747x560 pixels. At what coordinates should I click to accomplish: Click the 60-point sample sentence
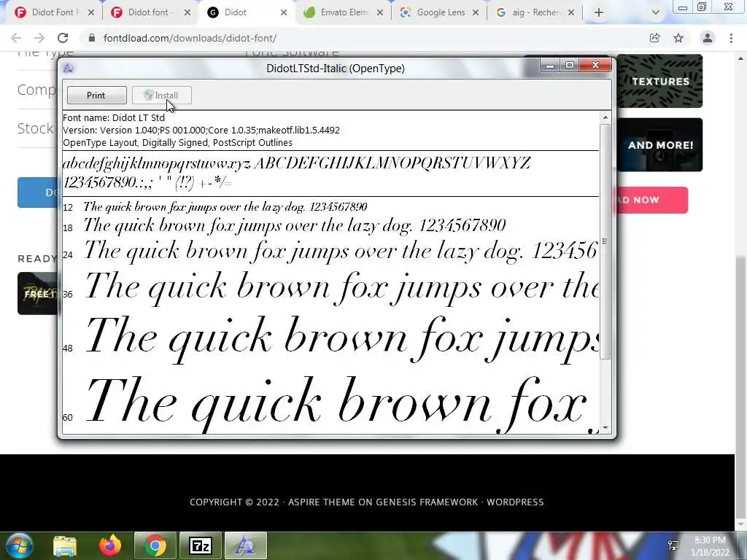click(x=341, y=403)
